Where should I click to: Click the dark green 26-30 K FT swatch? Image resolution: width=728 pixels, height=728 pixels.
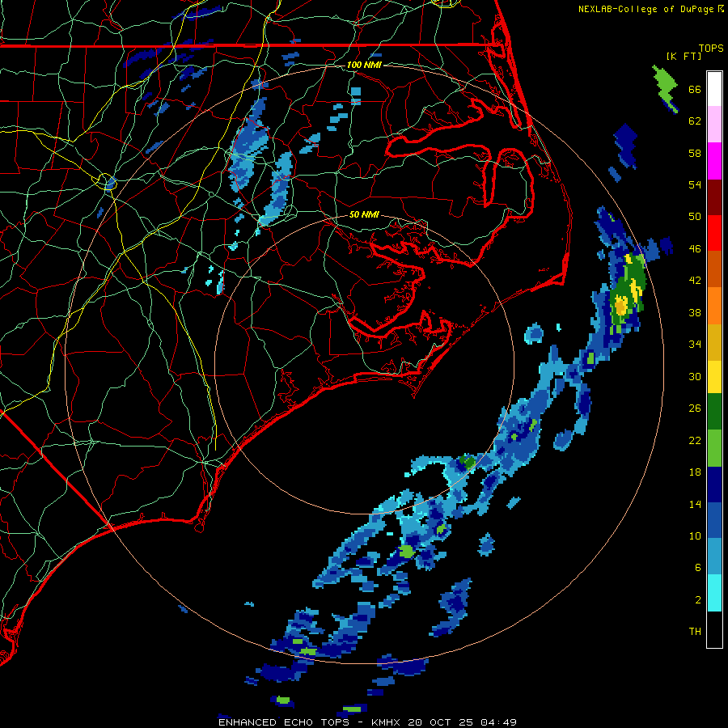click(714, 412)
